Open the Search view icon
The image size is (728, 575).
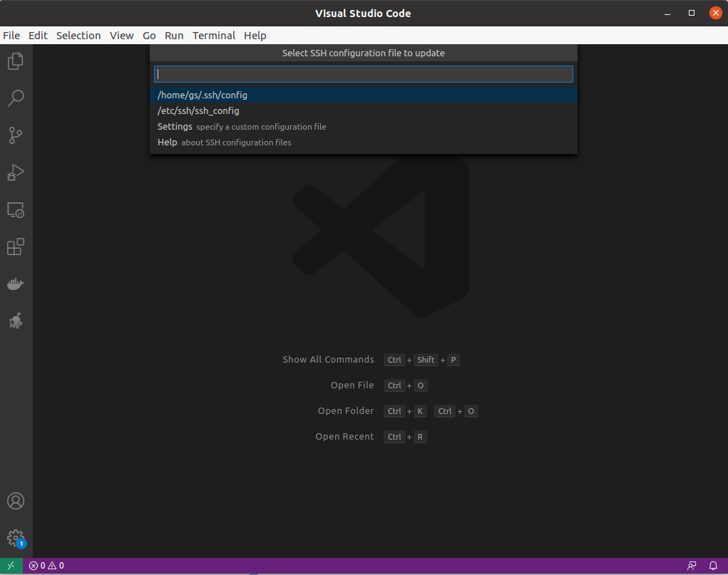(16, 98)
